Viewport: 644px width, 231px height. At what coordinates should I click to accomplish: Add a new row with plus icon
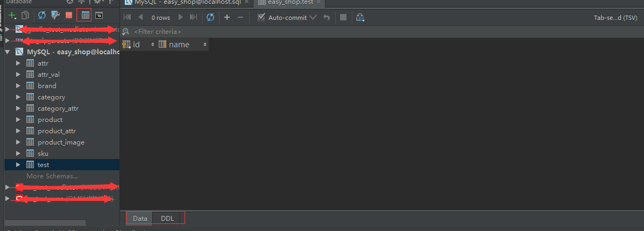point(227,18)
